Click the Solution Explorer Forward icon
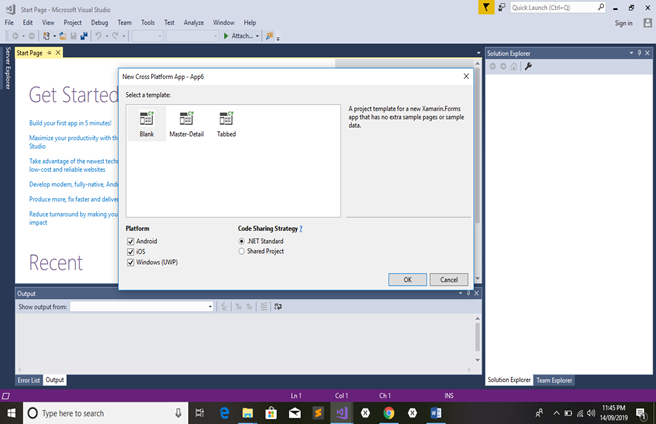Image resolution: width=656 pixels, height=424 pixels. 503,66
